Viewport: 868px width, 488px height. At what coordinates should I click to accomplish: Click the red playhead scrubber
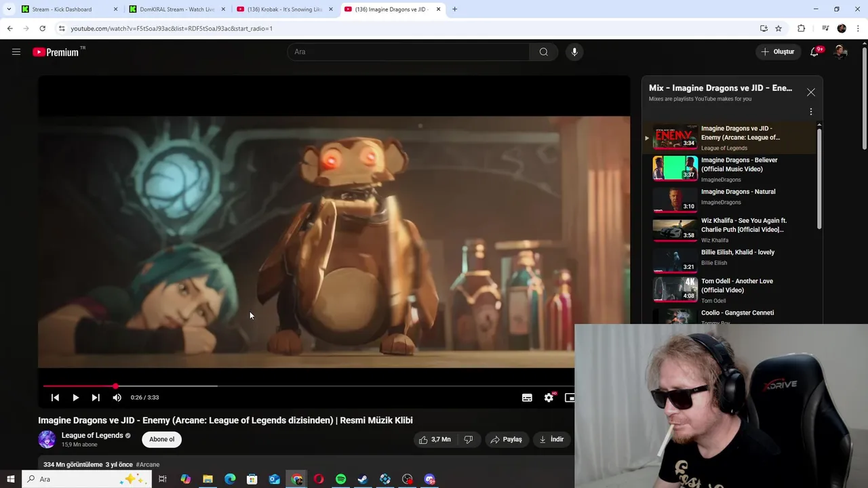coord(115,386)
